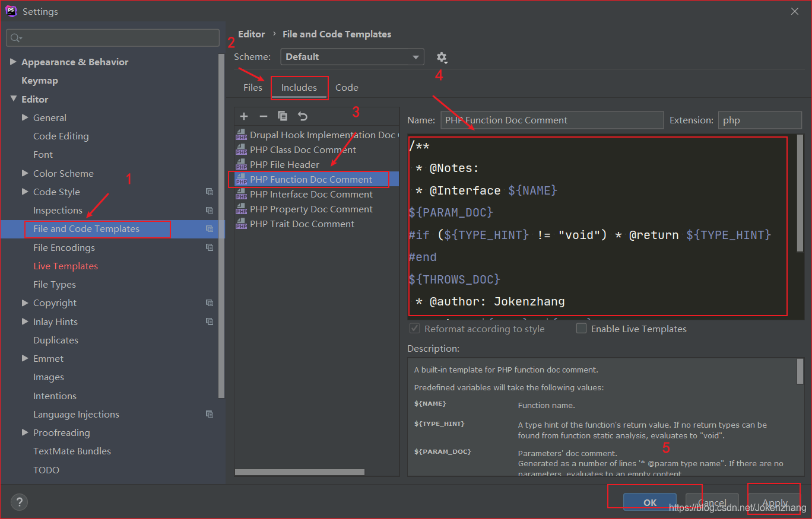This screenshot has width=812, height=519.
Task: Click the Cancel button
Action: click(x=712, y=502)
